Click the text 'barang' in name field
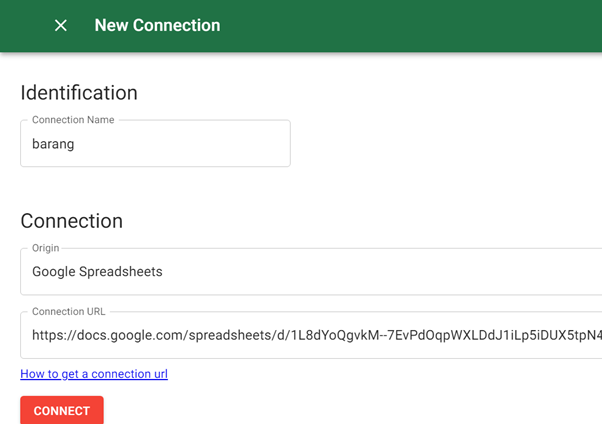 point(53,144)
